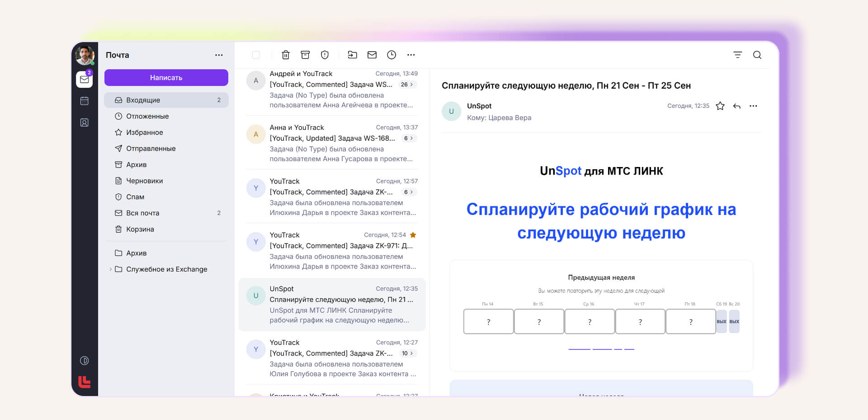The width and height of the screenshot is (868, 420).
Task: Open the Андрей и YouTrack email
Action: tap(332, 90)
